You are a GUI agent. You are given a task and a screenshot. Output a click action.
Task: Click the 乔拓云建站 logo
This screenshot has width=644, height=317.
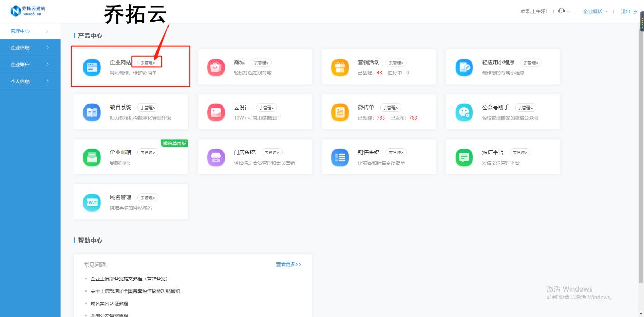(x=28, y=11)
